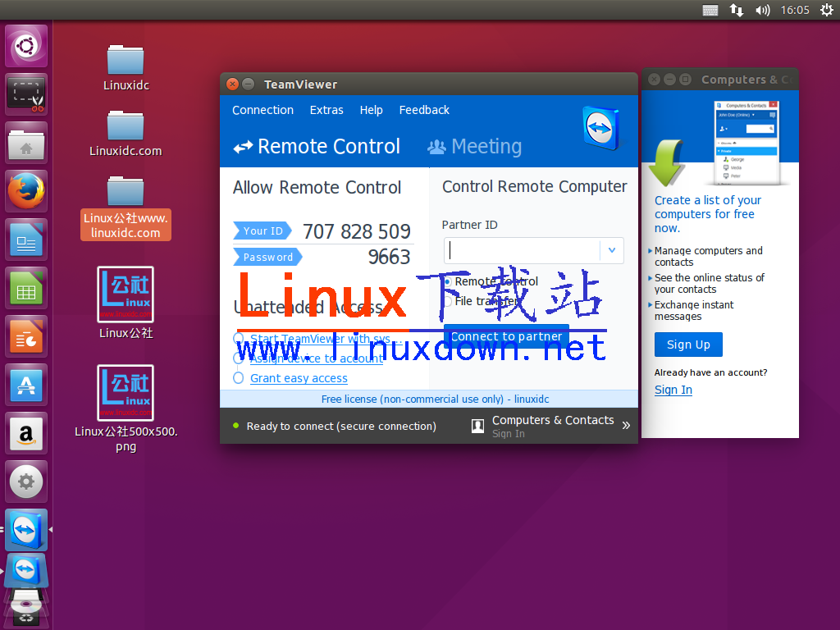Image resolution: width=840 pixels, height=630 pixels.
Task: Click the Grant easy access status circle
Action: [239, 377]
